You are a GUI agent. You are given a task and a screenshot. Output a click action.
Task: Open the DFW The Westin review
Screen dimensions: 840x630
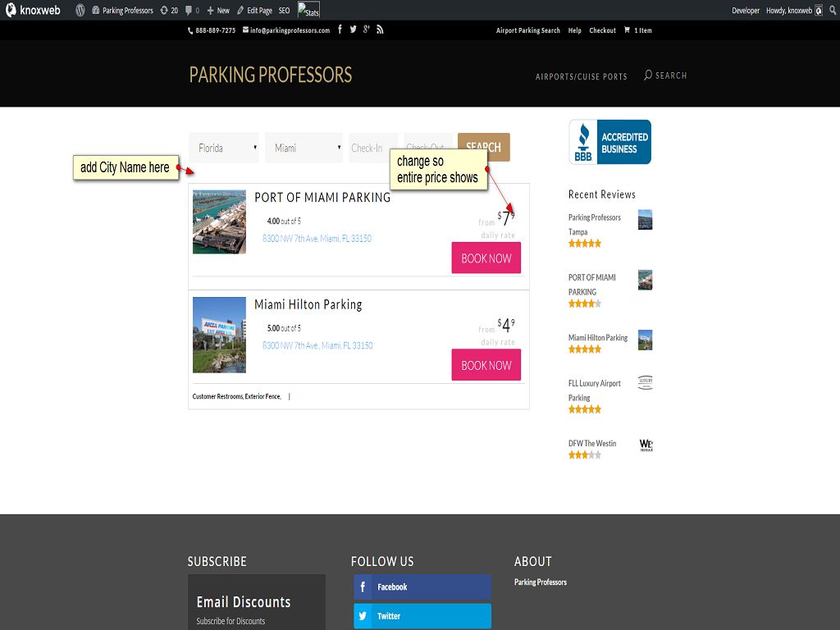point(592,444)
